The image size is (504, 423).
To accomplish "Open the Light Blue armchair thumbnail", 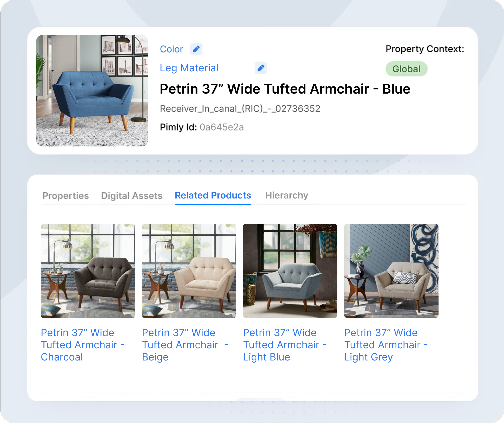I will click(x=290, y=271).
